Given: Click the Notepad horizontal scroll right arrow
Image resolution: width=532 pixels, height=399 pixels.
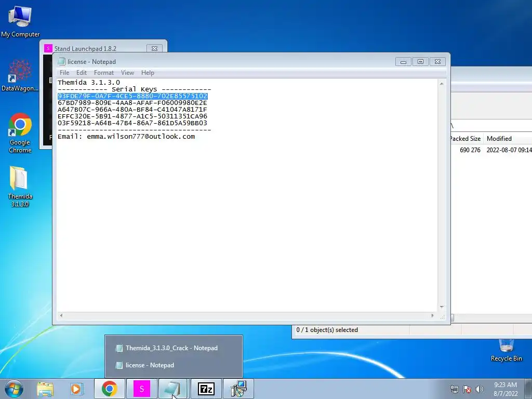Looking at the screenshot, I should (x=432, y=315).
